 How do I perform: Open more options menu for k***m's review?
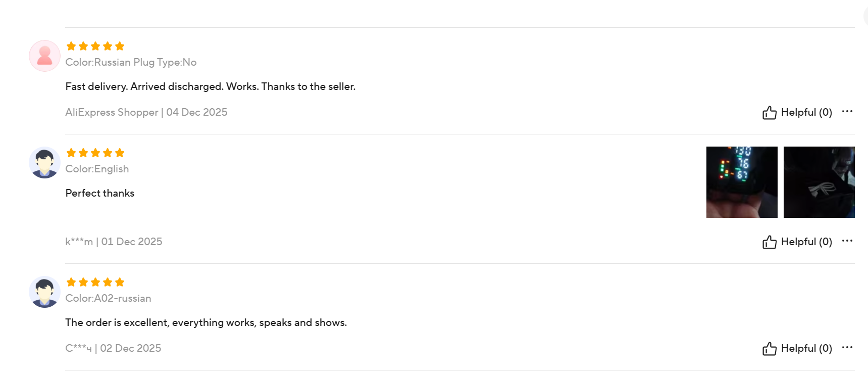[x=847, y=241]
